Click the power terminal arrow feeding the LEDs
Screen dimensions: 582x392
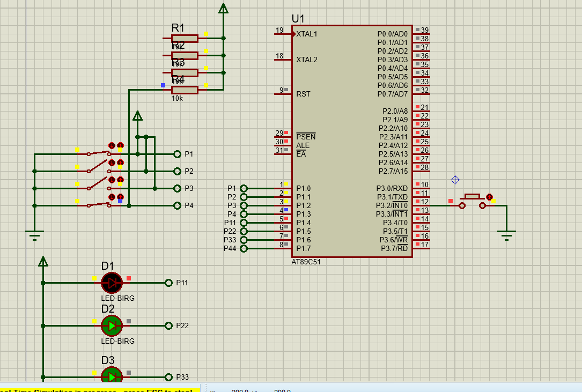[x=43, y=261]
